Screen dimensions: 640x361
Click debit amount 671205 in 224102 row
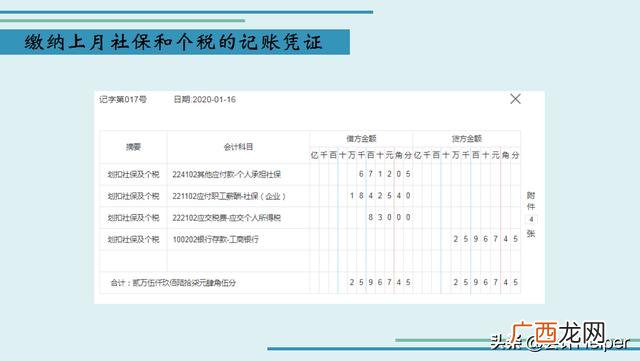384,174
